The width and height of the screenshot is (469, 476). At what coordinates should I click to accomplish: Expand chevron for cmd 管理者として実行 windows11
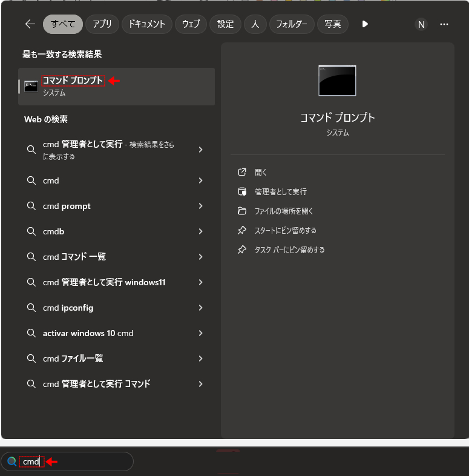[200, 282]
